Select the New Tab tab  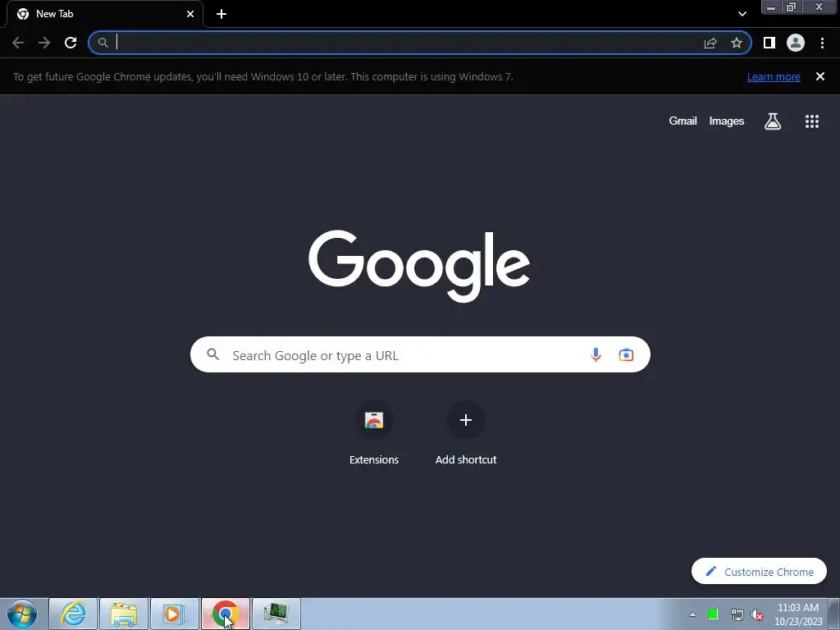point(104,14)
